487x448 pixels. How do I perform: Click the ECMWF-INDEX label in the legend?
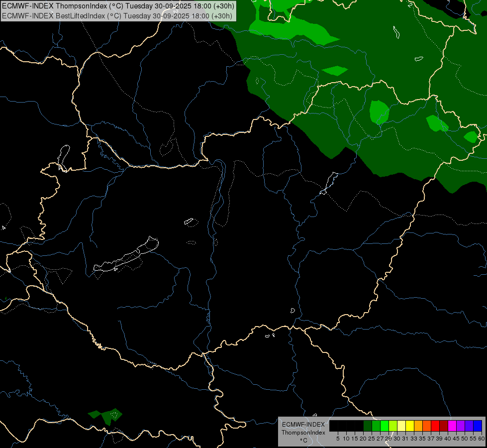(x=303, y=425)
